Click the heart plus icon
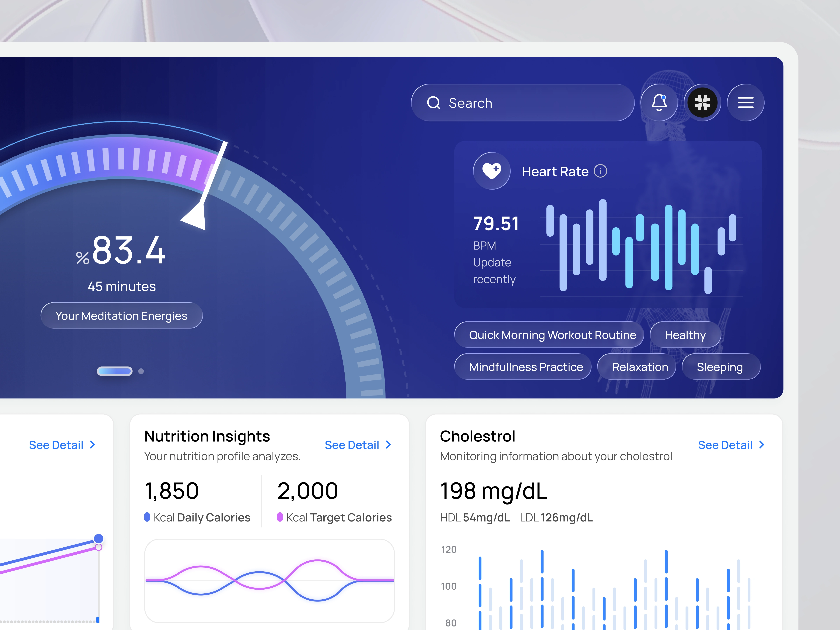The height and width of the screenshot is (630, 840). [x=491, y=170]
